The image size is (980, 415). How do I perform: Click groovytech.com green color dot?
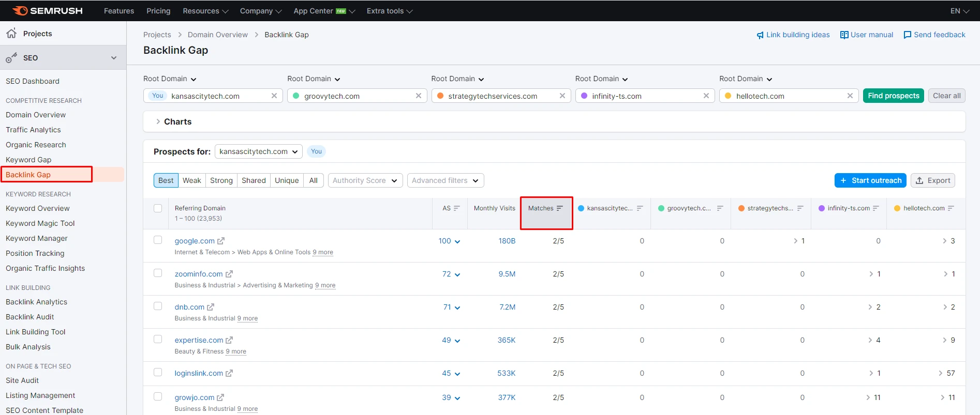pos(296,96)
